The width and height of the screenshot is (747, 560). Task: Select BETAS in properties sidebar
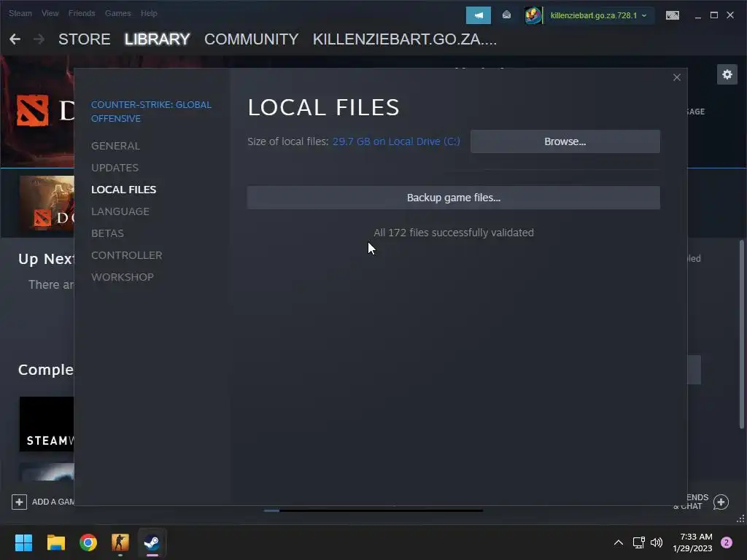pos(107,233)
